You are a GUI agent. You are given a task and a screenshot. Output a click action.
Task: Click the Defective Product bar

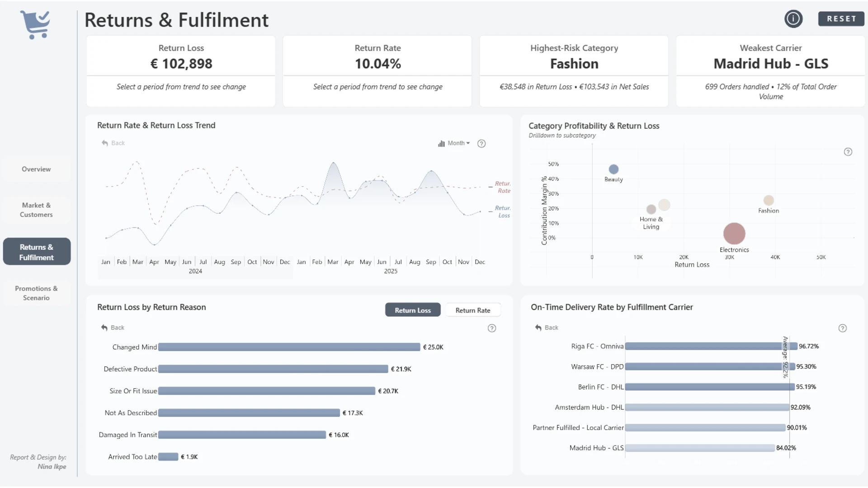click(x=273, y=369)
